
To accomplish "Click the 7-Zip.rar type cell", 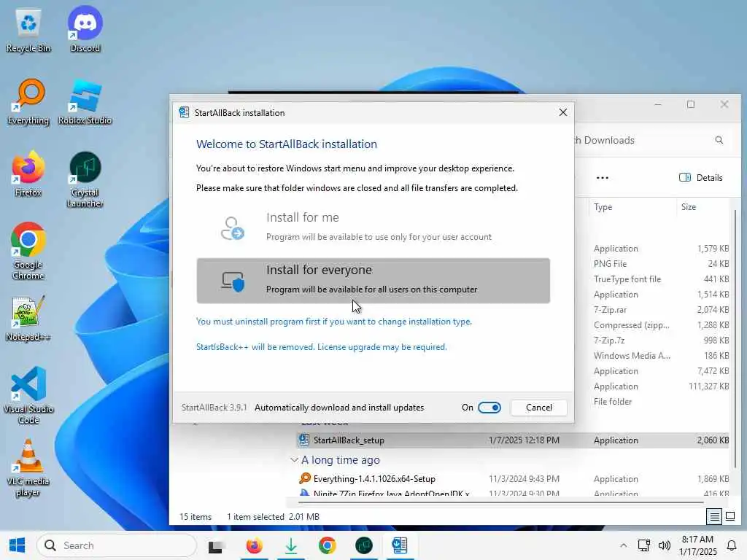I will pyautogui.click(x=610, y=310).
